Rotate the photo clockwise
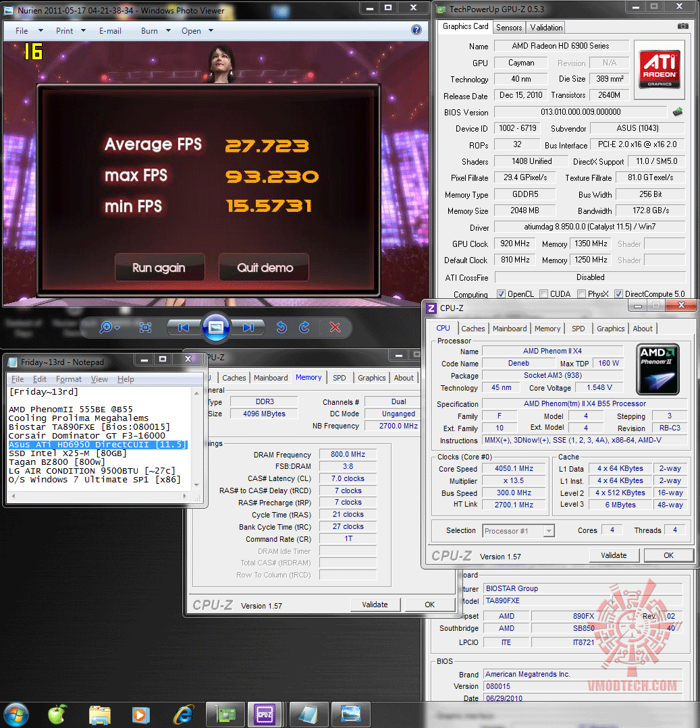 304,327
